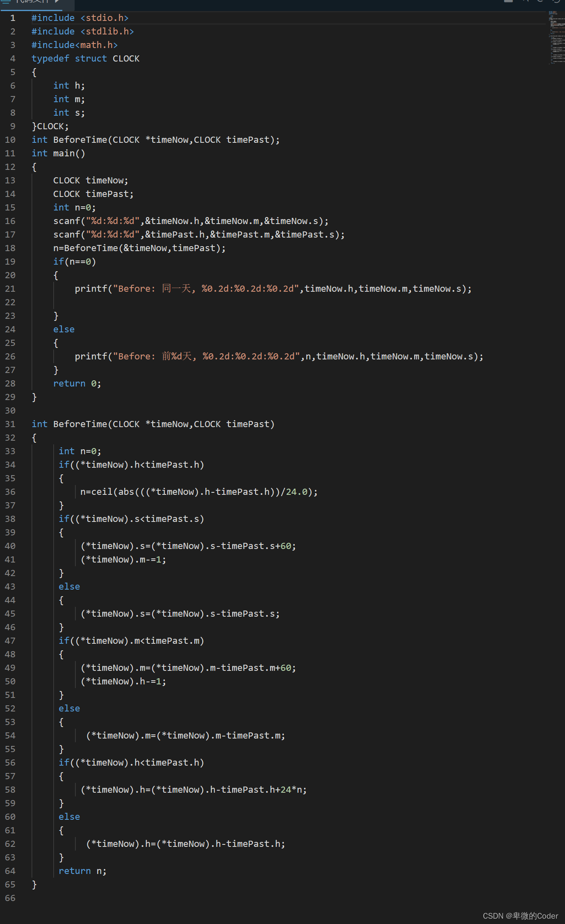565x924 pixels.
Task: Click 'CLOCK timeNow;' declaration
Action: [91, 181]
